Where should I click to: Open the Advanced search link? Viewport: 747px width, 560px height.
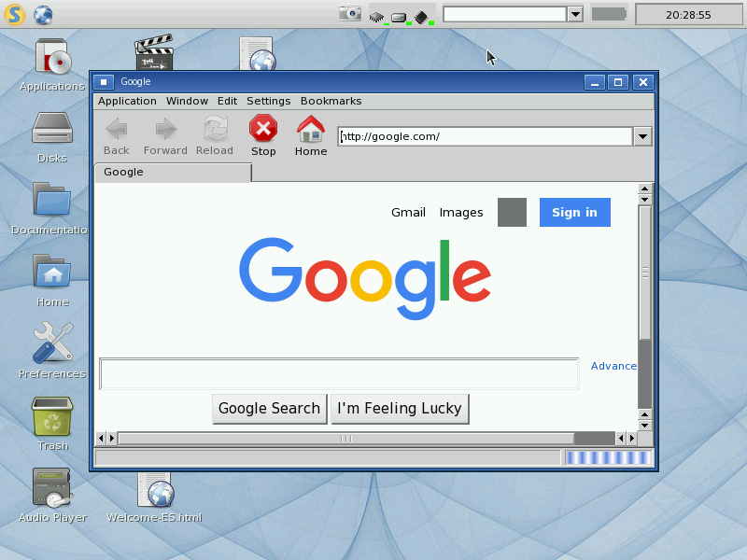(x=613, y=366)
